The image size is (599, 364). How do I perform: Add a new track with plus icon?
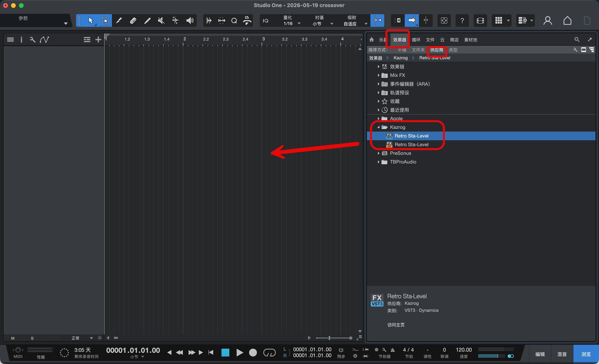click(x=98, y=40)
